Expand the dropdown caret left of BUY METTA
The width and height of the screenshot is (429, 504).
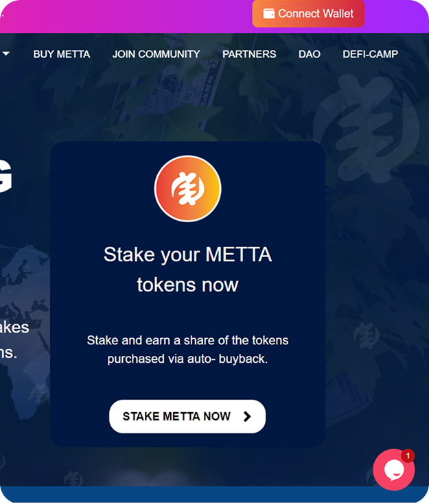[x=5, y=53]
